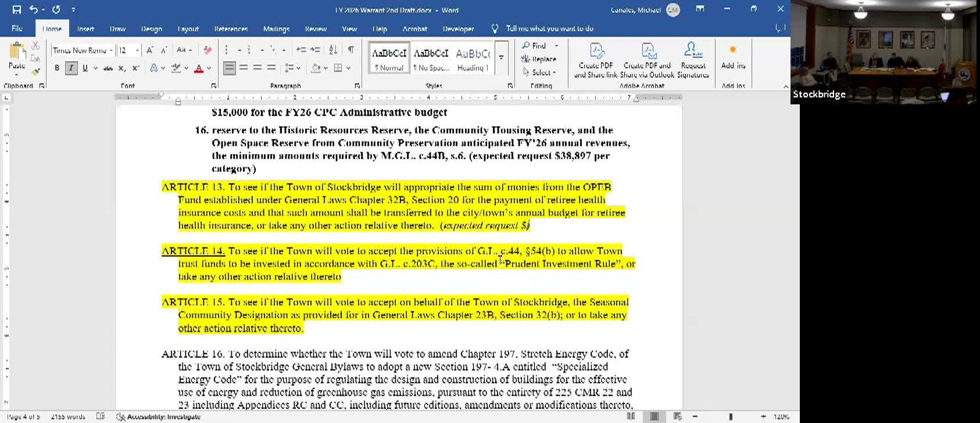Decrease the font size
The height and width of the screenshot is (423, 980).
click(x=164, y=51)
